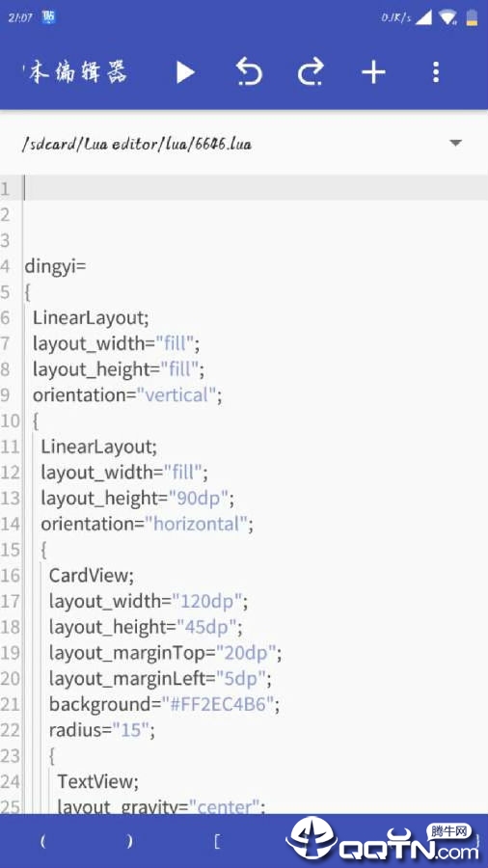This screenshot has height=868, width=488.
Task: Undo the last edit
Action: click(x=249, y=72)
